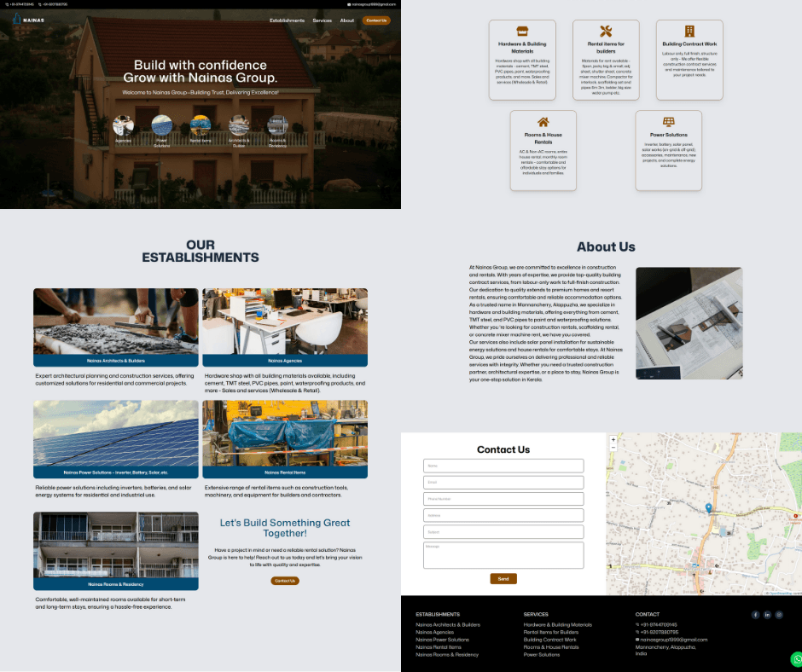This screenshot has width=802, height=672.
Task: Zoom in the map with plus button
Action: tap(613, 440)
